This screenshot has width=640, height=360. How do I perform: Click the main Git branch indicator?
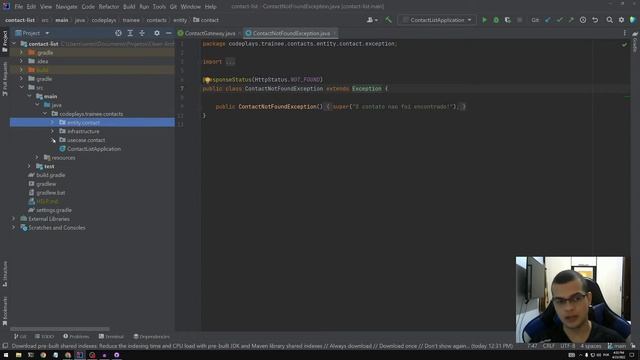pyautogui.click(x=617, y=346)
